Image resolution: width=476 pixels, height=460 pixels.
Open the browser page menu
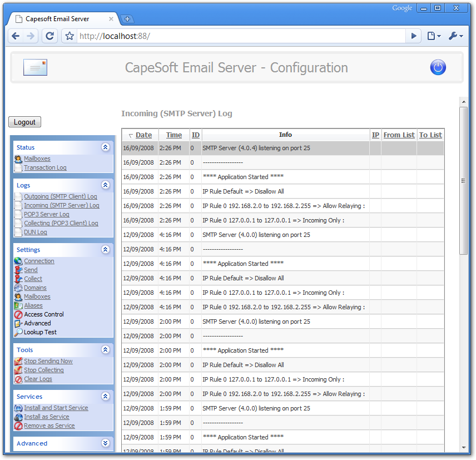click(434, 36)
